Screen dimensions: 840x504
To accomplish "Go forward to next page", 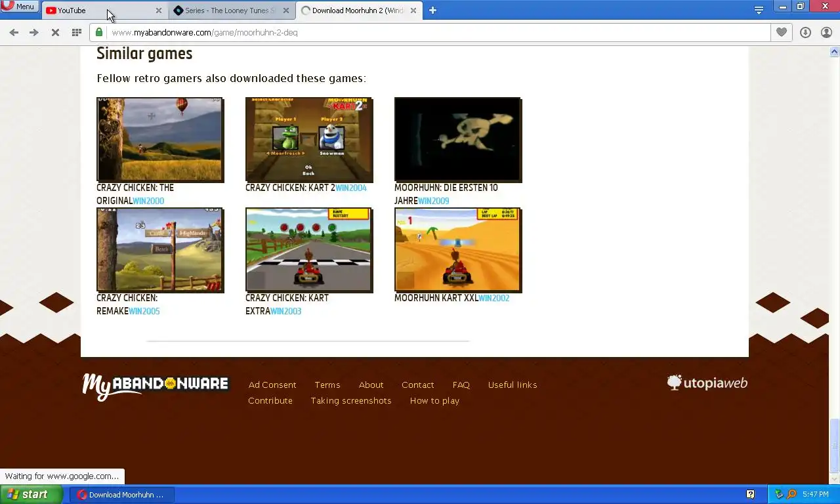I will point(34,32).
